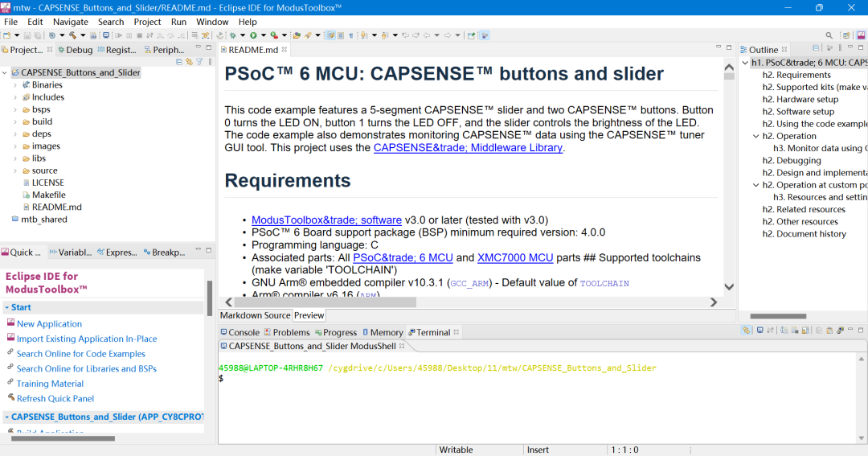The width and height of the screenshot is (868, 456).
Task: Switch to the Markdown Source tab
Action: [x=255, y=315]
